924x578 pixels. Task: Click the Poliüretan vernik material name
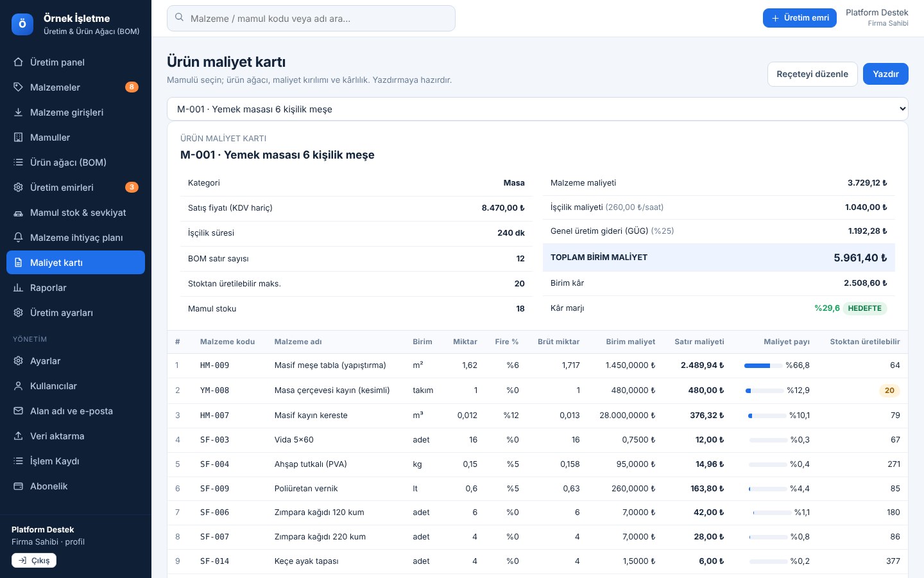pyautogui.click(x=306, y=489)
